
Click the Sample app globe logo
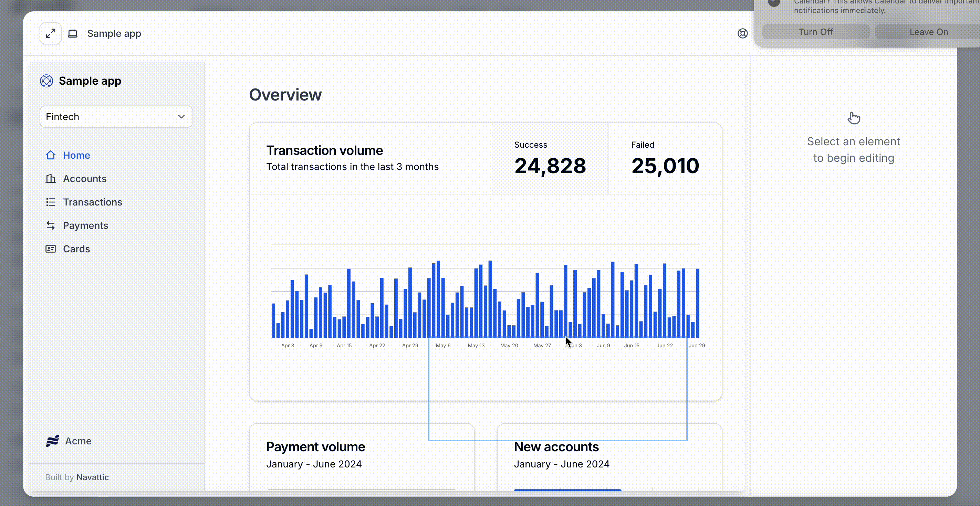tap(46, 81)
